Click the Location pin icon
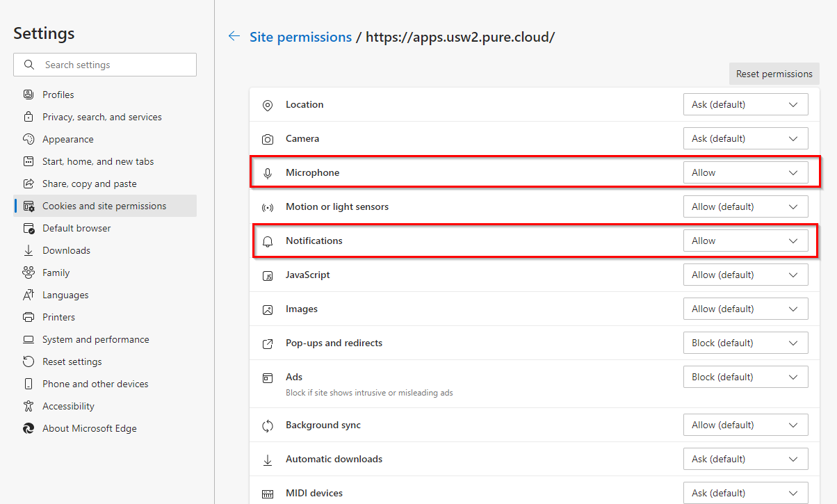The image size is (837, 504). click(x=268, y=105)
